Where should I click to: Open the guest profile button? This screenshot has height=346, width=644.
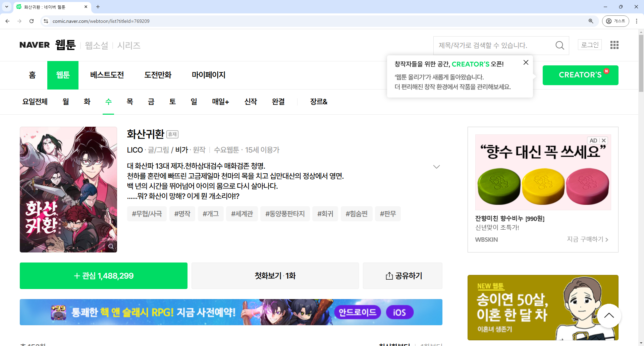[x=615, y=21]
